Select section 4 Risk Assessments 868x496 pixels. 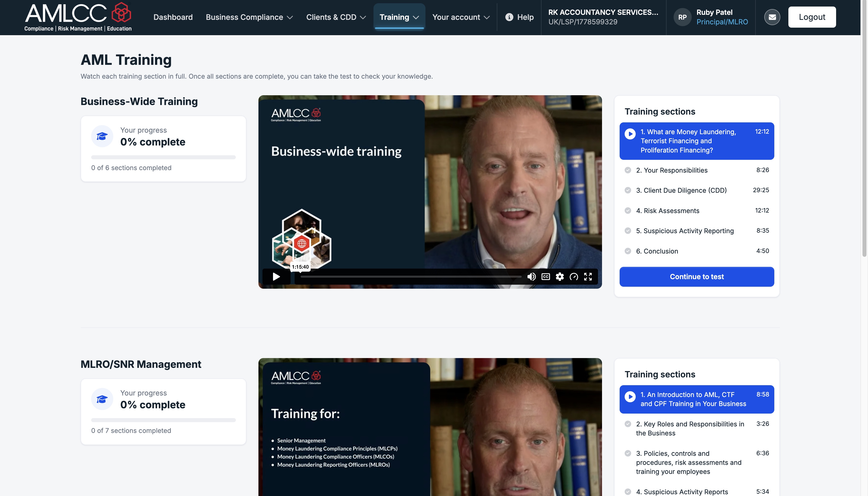(x=696, y=211)
